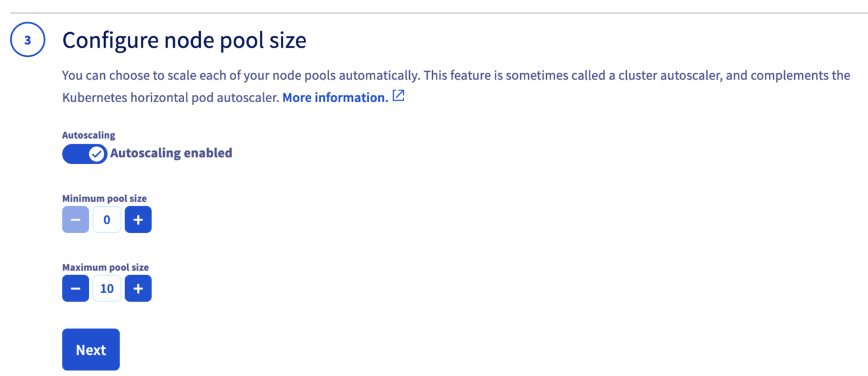Select the Minimum pool size number field
Image resolution: width=868 pixels, height=376 pixels.
pyautogui.click(x=106, y=219)
